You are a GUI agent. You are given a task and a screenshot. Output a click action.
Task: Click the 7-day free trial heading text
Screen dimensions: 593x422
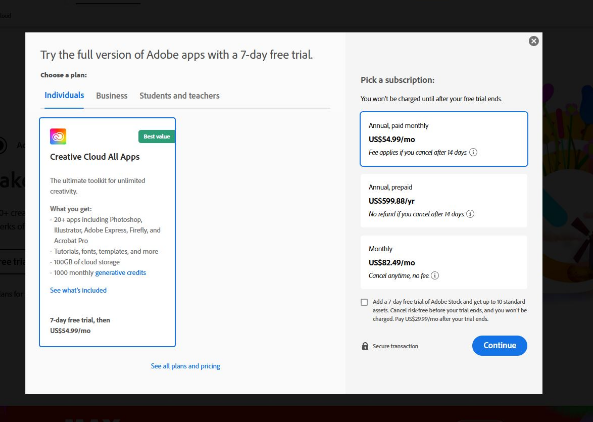point(177,55)
